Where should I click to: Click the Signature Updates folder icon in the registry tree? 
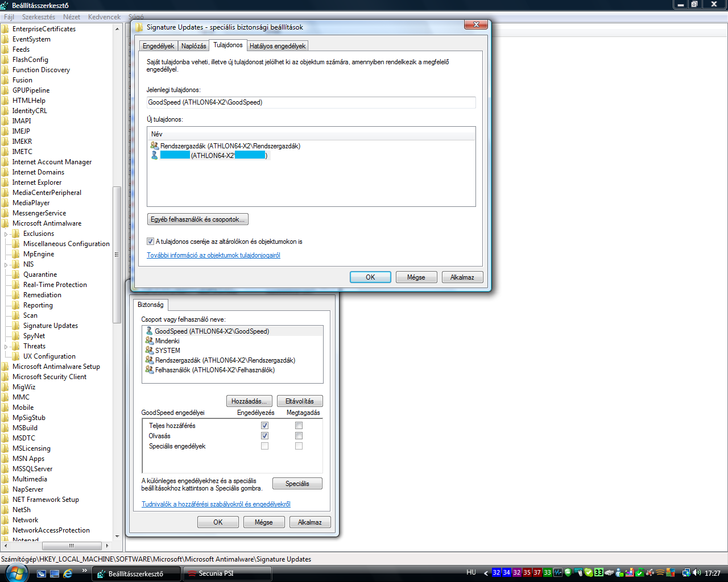coord(16,326)
